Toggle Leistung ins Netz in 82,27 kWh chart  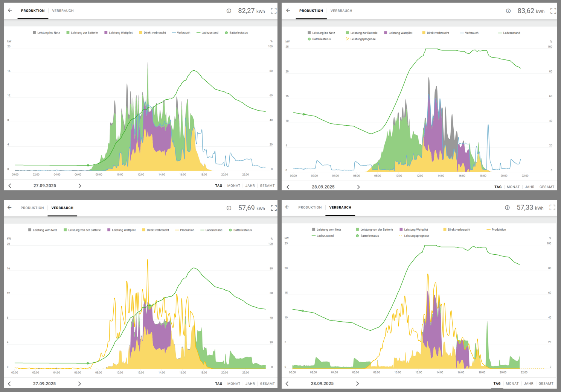click(x=46, y=33)
